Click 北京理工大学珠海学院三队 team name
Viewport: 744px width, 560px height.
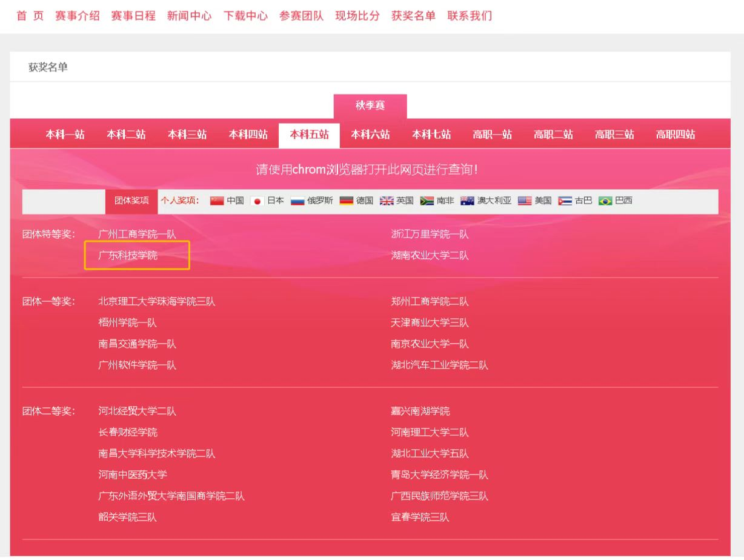click(x=157, y=301)
